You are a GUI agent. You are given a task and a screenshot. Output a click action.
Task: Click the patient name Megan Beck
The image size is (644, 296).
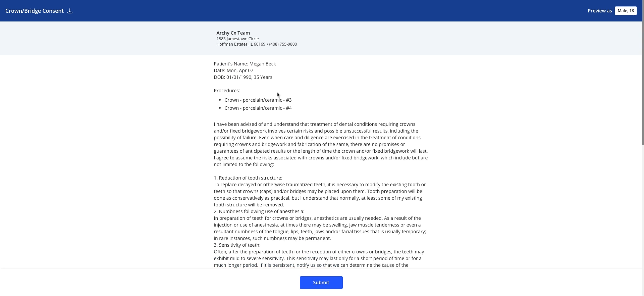(x=263, y=64)
